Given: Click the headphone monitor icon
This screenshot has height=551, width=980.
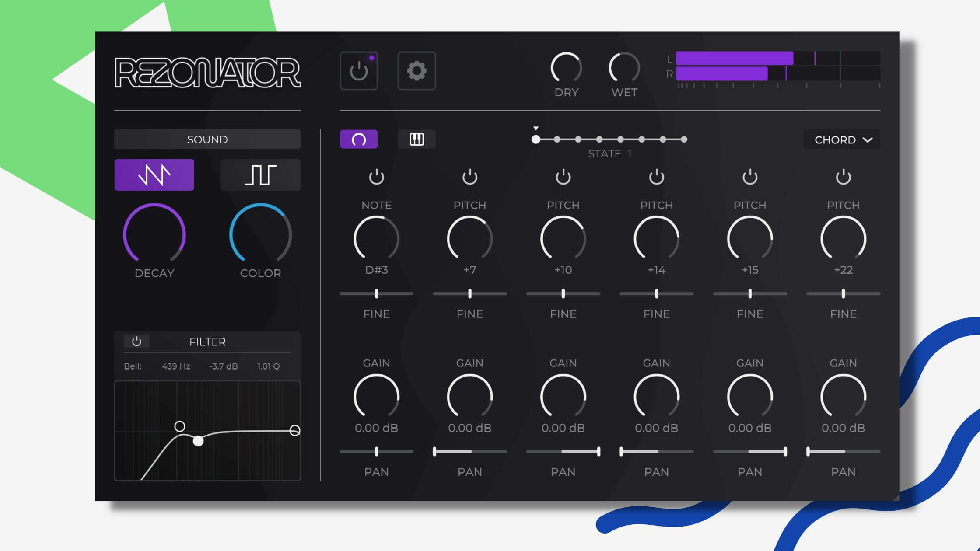Looking at the screenshot, I should [x=360, y=139].
